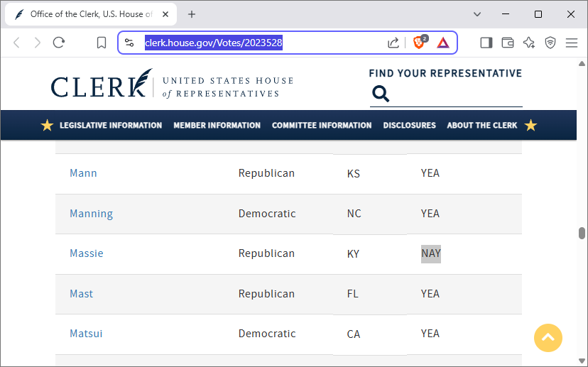Image resolution: width=588 pixels, height=367 pixels.
Task: Bookmark this page
Action: 102,43
